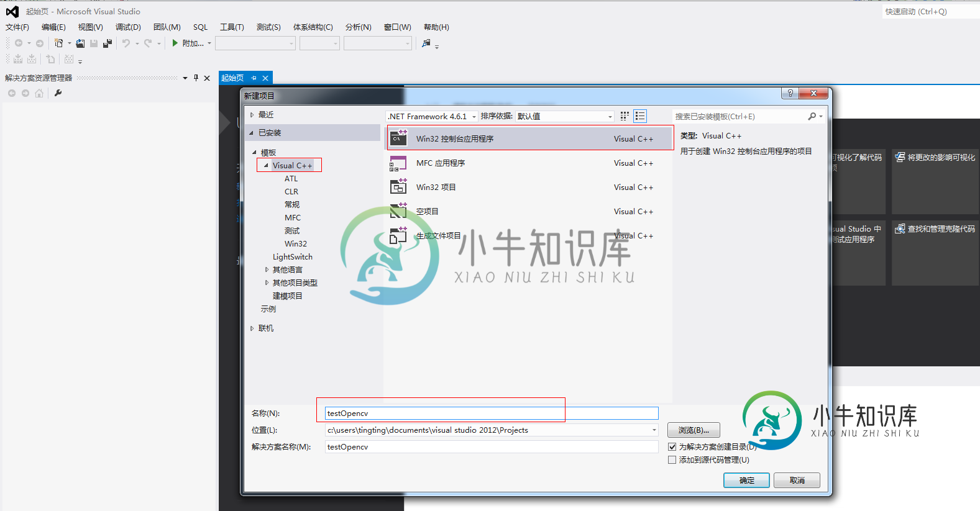Select the LightSwitch template category

coord(292,257)
